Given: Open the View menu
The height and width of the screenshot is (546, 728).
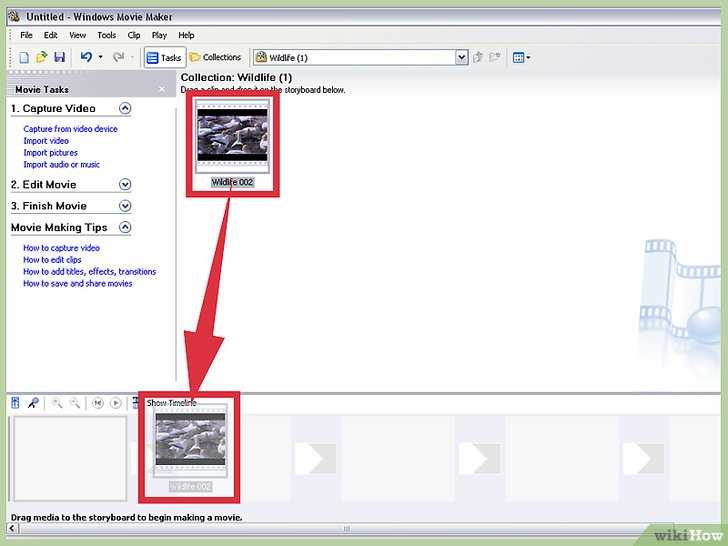Looking at the screenshot, I should pos(78,35).
